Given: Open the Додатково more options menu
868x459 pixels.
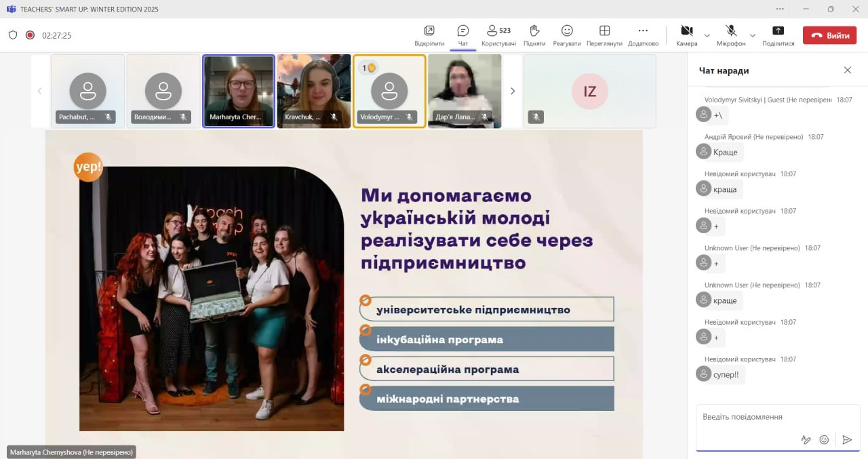Looking at the screenshot, I should [x=643, y=35].
